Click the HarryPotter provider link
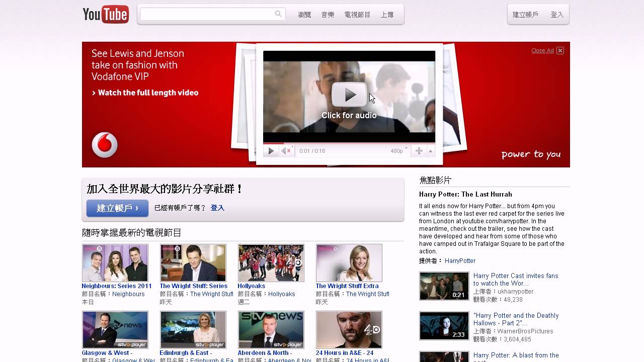The height and width of the screenshot is (362, 644). (460, 261)
